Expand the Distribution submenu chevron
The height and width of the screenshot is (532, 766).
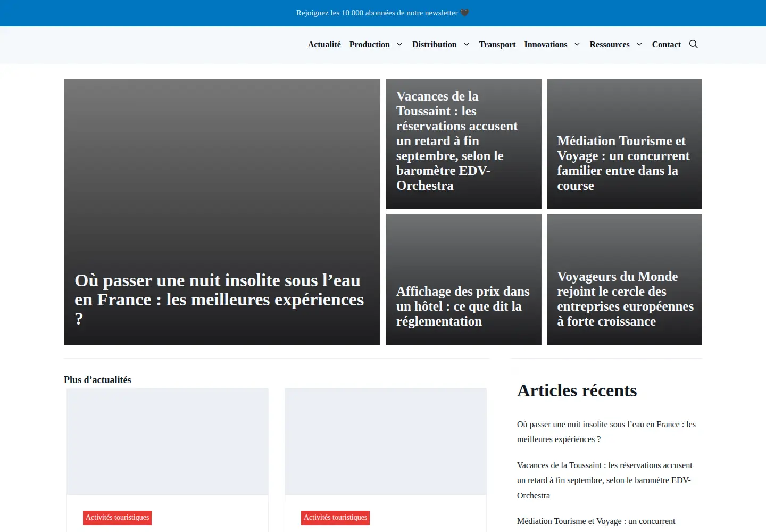467,44
